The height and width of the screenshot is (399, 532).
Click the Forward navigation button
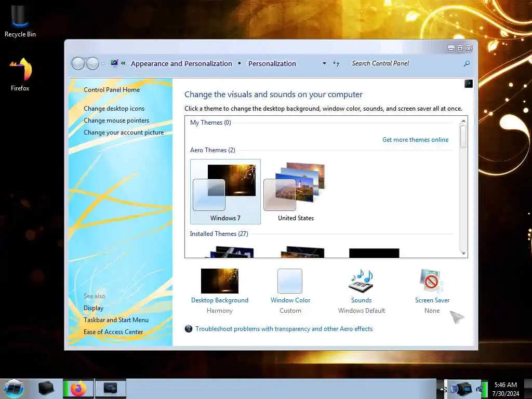[92, 63]
